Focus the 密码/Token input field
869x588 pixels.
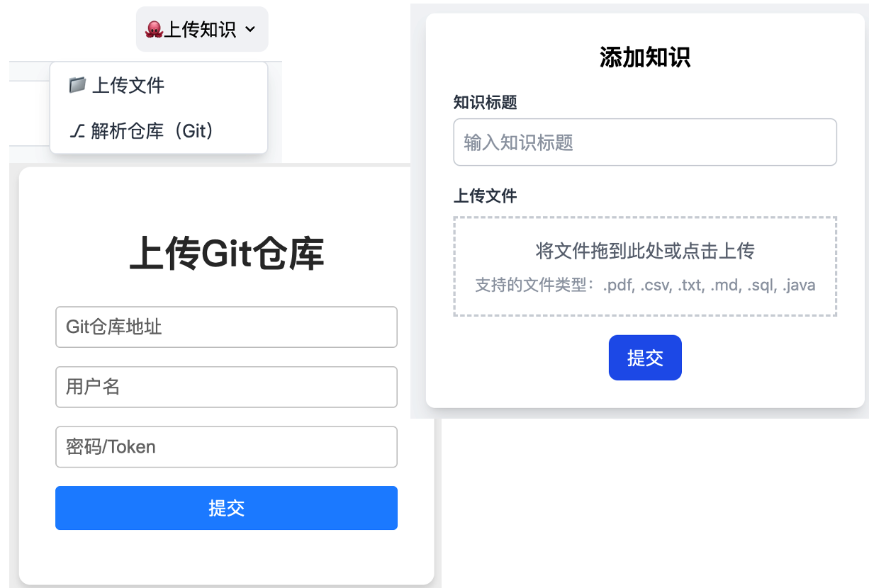(x=226, y=447)
